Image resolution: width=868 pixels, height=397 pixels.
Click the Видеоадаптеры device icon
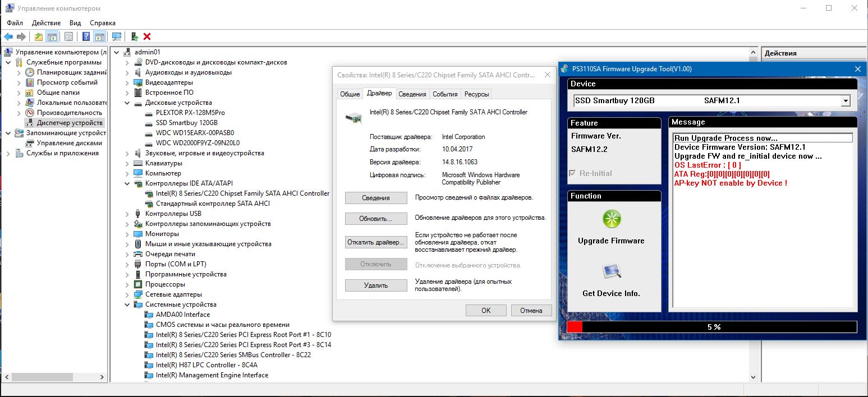click(138, 82)
